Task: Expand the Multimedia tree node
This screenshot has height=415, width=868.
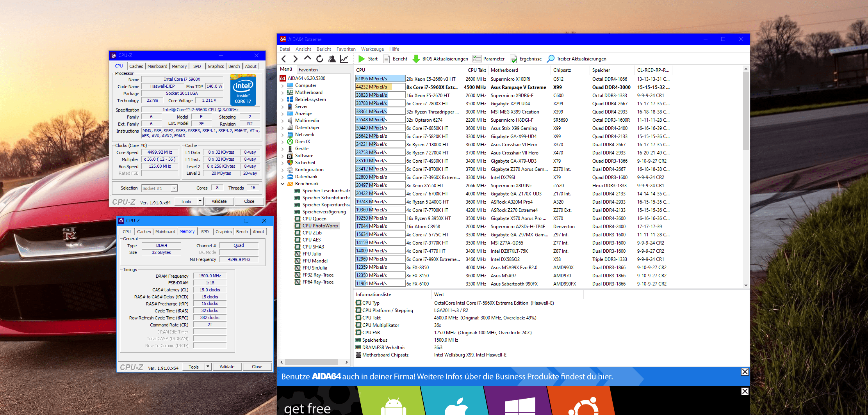Action: click(282, 121)
